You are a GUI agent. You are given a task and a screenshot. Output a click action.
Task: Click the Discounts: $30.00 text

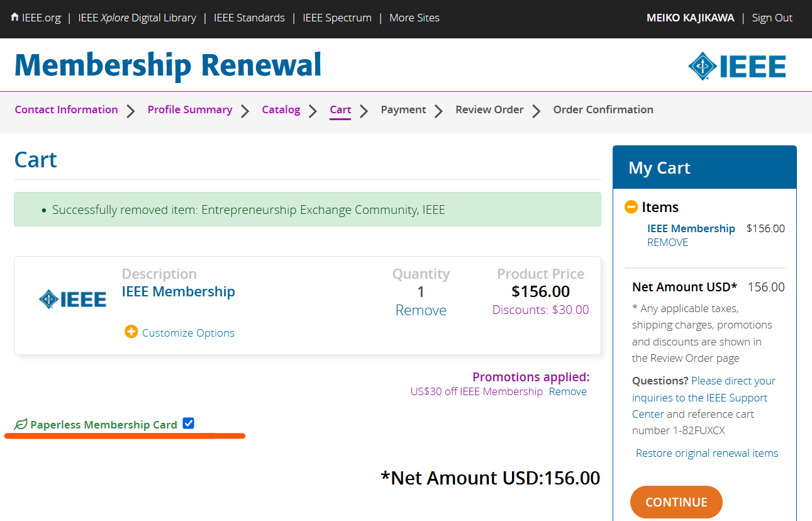click(x=541, y=310)
